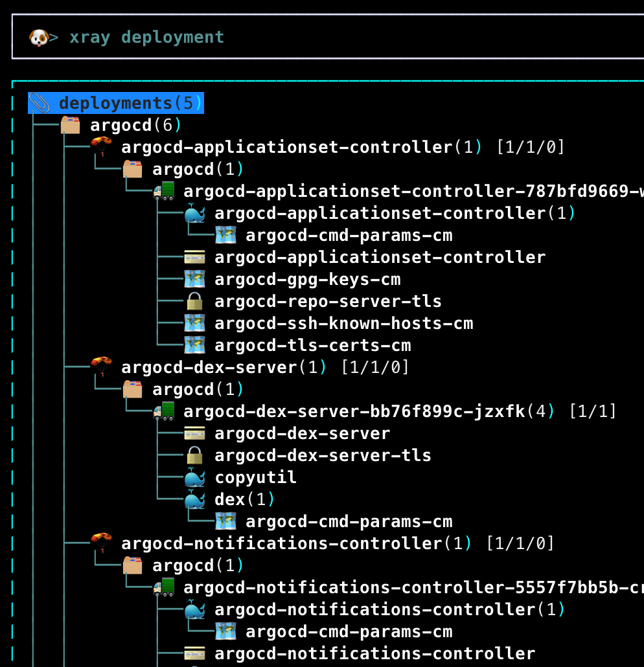Click card icon for argocd-notifications-controller service account
Viewport: 644px width, 667px height.
click(x=194, y=654)
